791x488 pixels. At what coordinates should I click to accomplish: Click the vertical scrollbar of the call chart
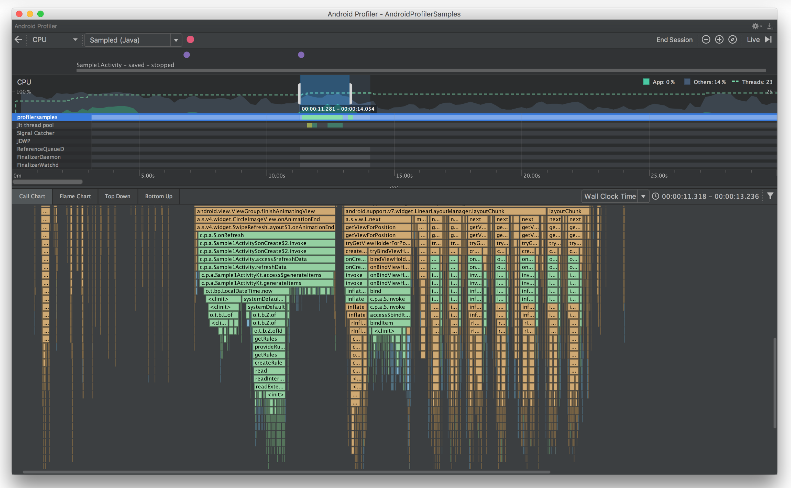point(774,384)
